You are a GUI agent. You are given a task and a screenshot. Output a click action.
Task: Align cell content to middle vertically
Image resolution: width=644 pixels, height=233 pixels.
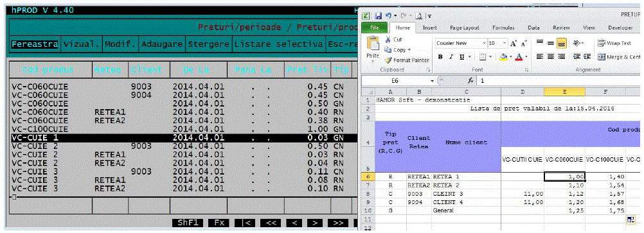(x=551, y=43)
